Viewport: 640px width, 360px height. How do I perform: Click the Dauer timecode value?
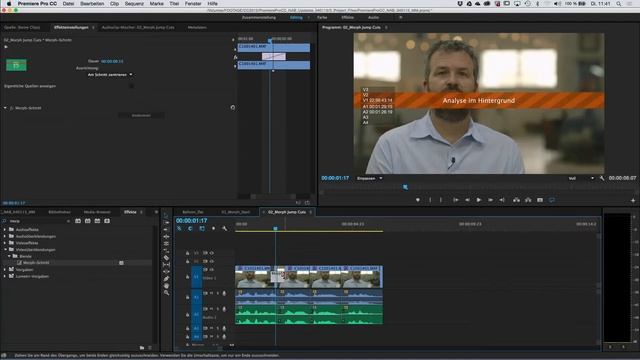tap(112, 61)
